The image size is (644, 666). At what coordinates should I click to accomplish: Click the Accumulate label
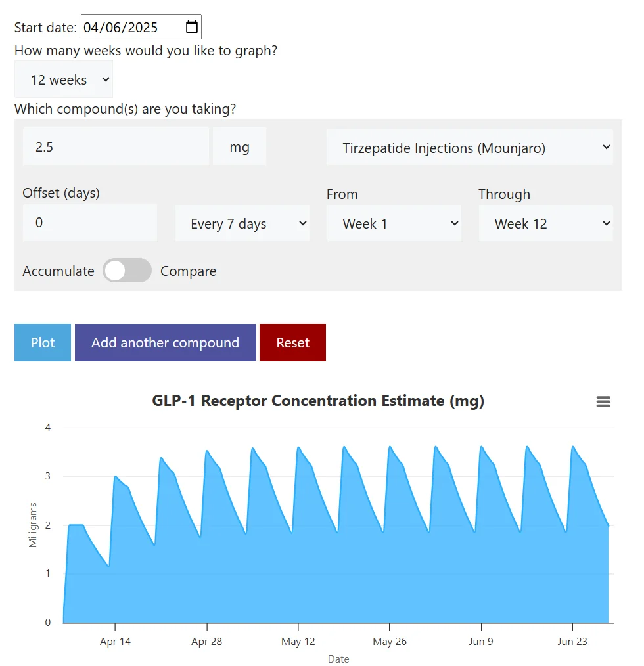58,271
